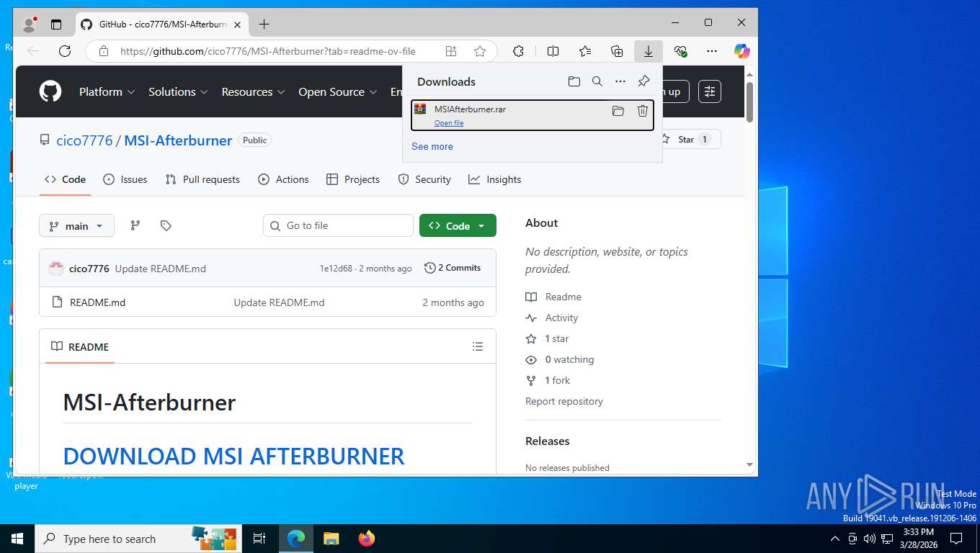Viewport: 980px width, 553px height.
Task: Open the README.md file
Action: pyautogui.click(x=97, y=302)
